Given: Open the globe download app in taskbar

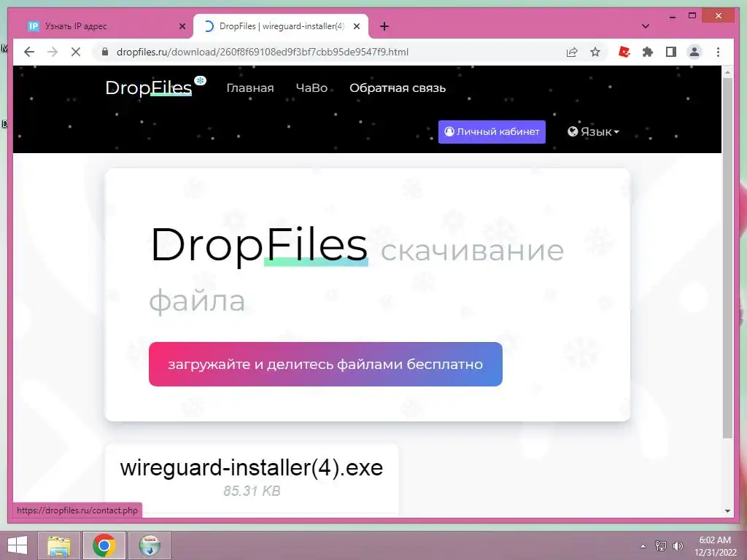Looking at the screenshot, I should pos(150,545).
